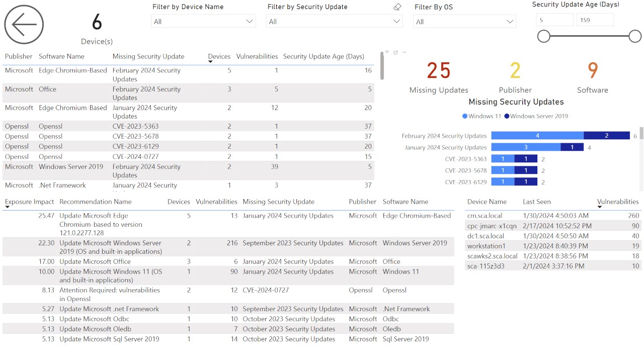
Task: Sort the device list by Device Name header
Action: tap(487, 202)
